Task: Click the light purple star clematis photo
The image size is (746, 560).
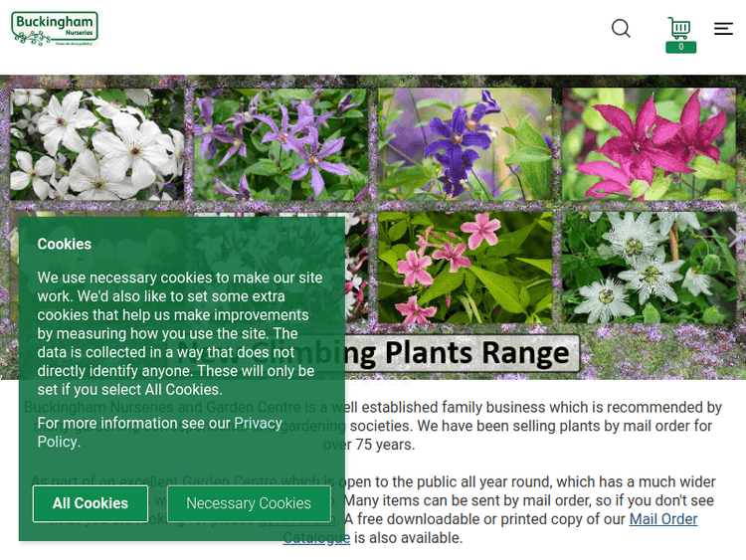Action: 280,144
